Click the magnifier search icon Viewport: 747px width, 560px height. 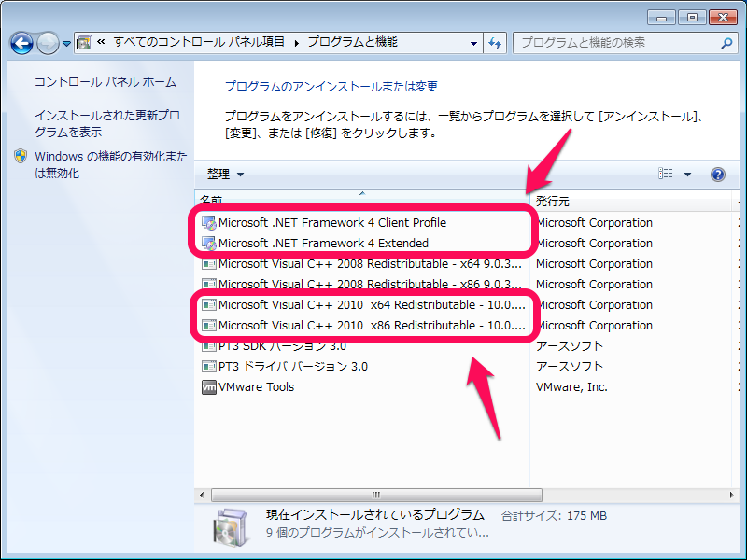pos(726,43)
